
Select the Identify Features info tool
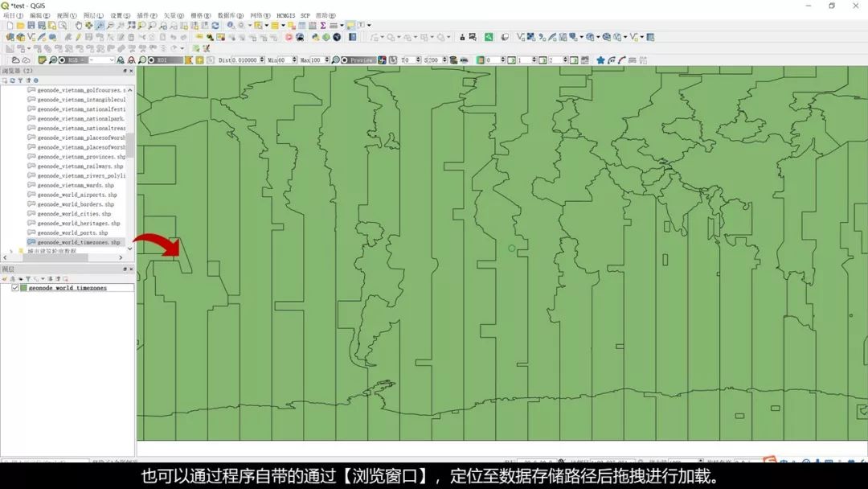click(231, 26)
